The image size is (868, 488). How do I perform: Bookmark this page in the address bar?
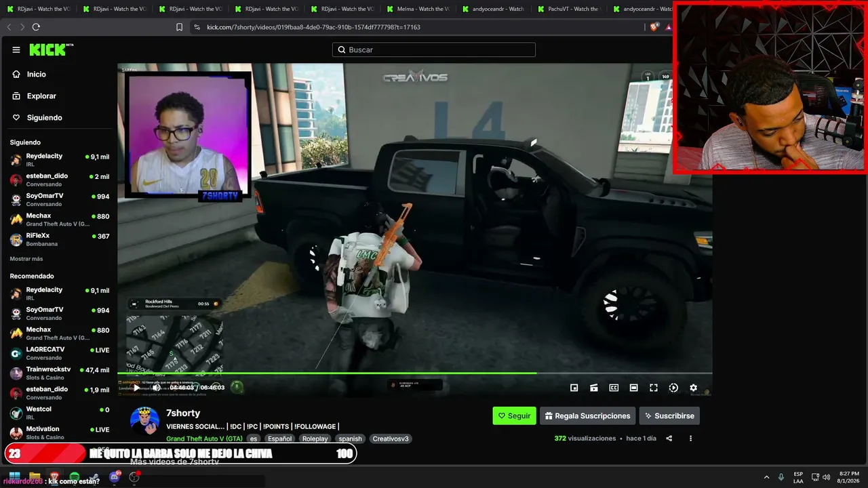(179, 27)
